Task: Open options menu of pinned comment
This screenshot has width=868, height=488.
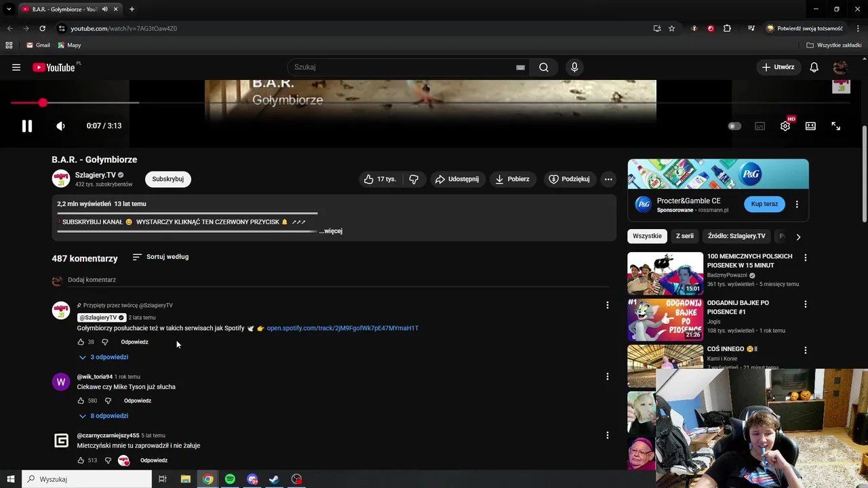Action: pos(608,305)
